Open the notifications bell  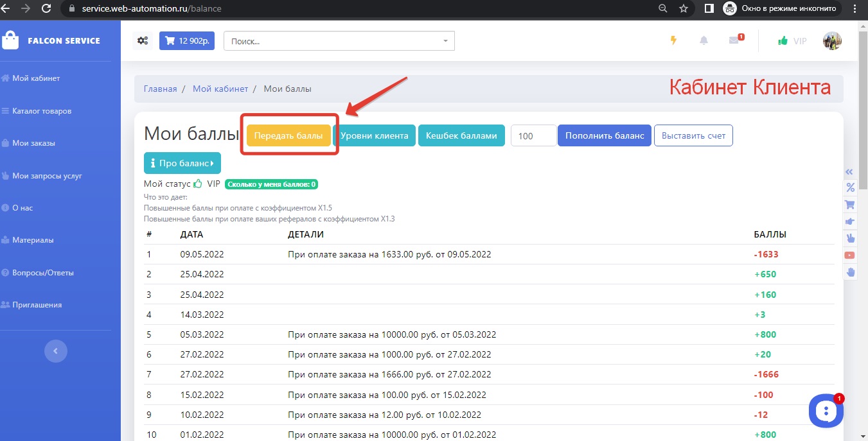[704, 40]
